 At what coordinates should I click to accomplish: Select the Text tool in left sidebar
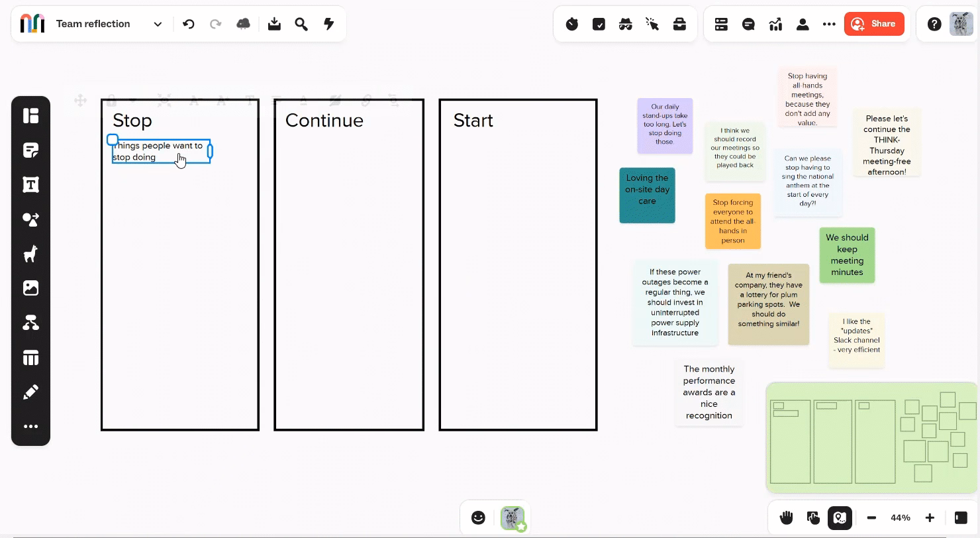pyautogui.click(x=30, y=185)
